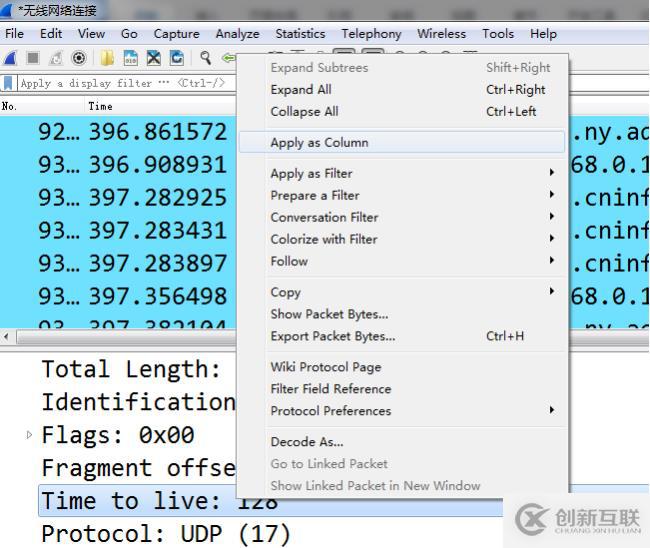650x548 pixels.
Task: Open the Capture menu
Action: (177, 34)
